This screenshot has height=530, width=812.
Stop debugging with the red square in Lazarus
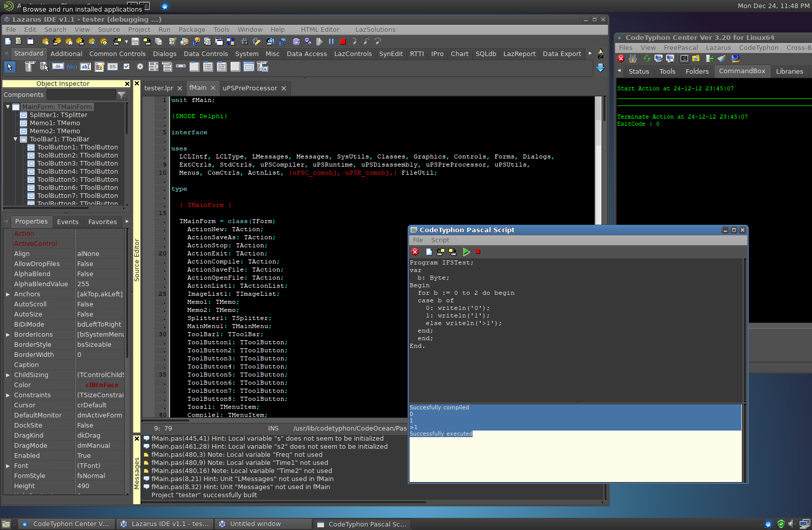[x=343, y=41]
